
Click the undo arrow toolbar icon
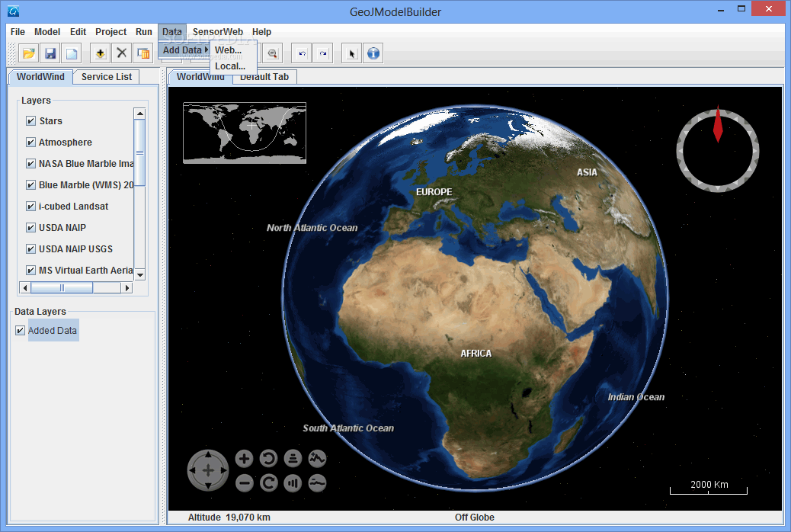click(x=302, y=53)
